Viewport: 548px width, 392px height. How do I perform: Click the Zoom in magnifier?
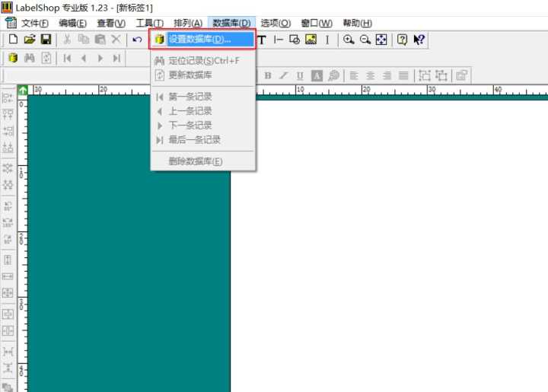[x=349, y=40]
